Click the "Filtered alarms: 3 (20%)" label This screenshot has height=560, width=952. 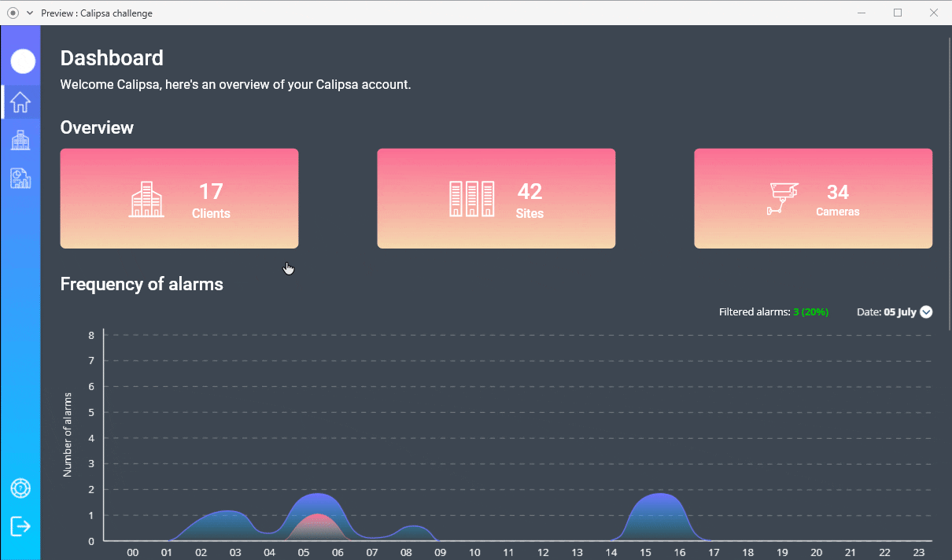click(773, 312)
